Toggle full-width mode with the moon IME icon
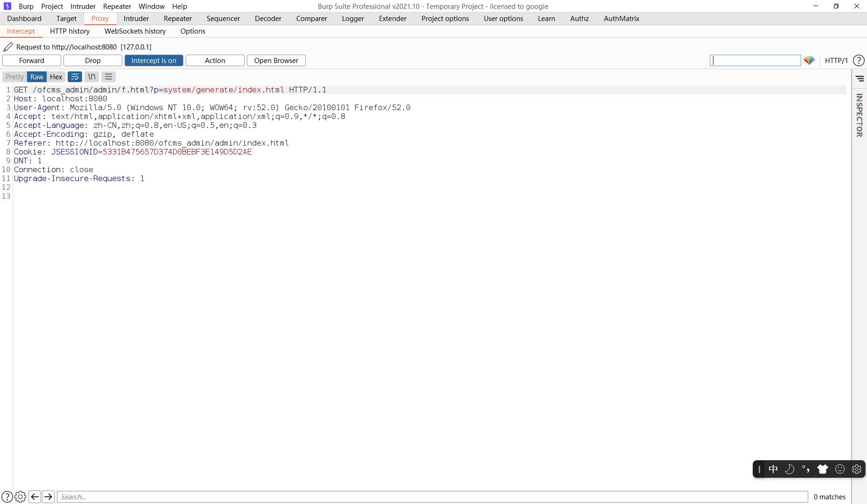 coord(790,469)
